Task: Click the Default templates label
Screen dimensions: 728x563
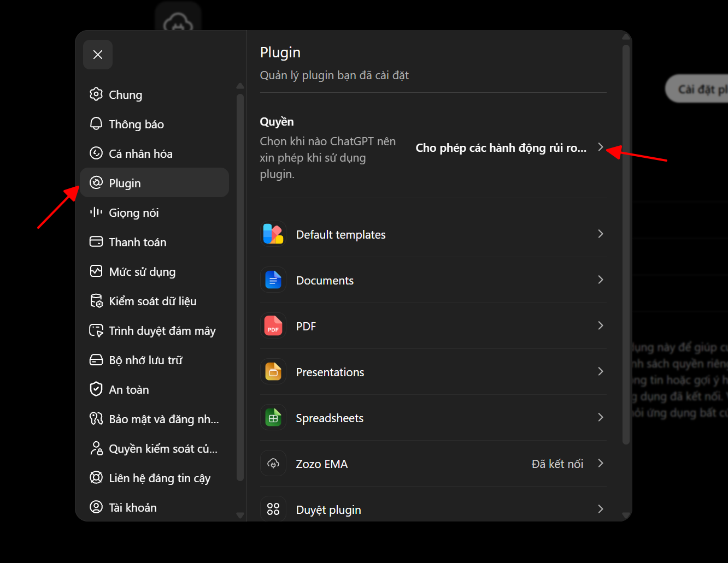Action: coord(341,235)
